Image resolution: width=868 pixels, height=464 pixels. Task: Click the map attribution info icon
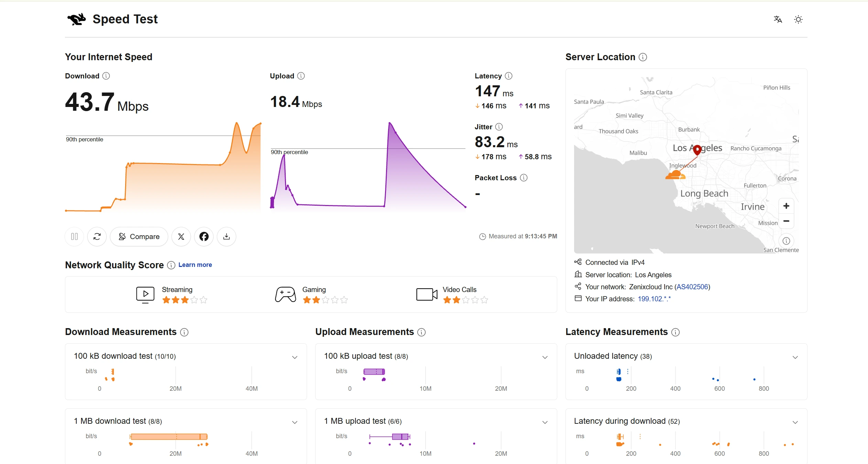786,241
